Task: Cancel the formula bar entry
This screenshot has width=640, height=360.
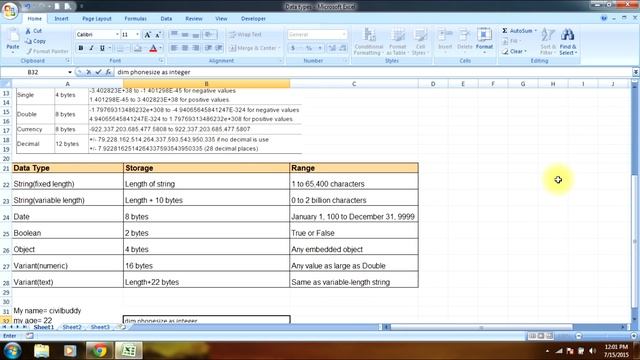Action: (x=89, y=72)
